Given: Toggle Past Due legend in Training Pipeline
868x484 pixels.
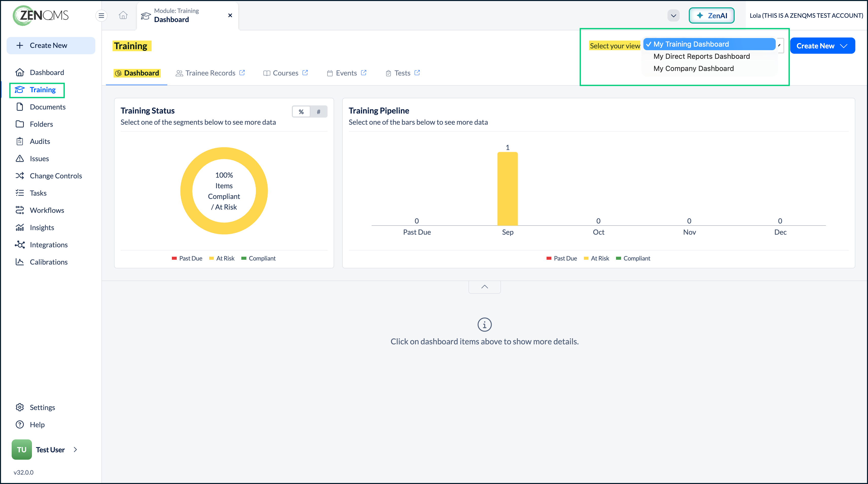Looking at the screenshot, I should pyautogui.click(x=562, y=258).
